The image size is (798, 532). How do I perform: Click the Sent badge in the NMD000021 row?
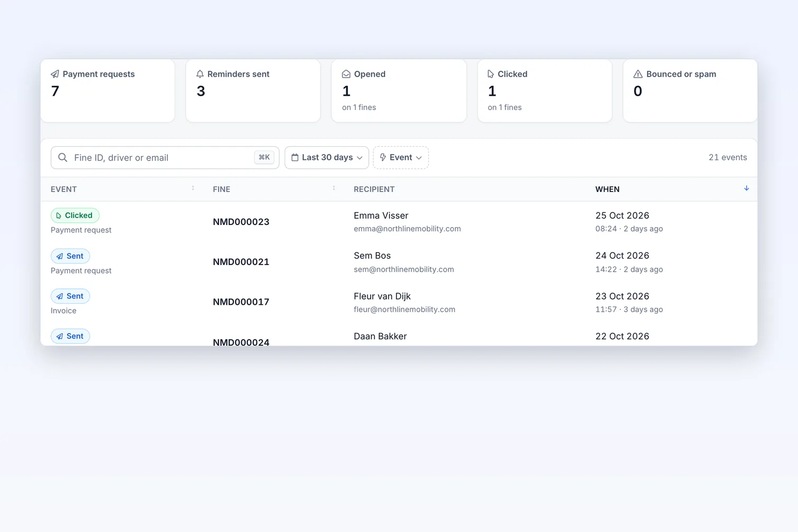[70, 256]
